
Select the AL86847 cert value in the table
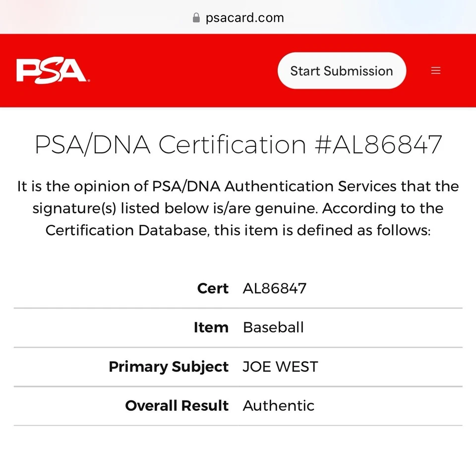pos(274,288)
